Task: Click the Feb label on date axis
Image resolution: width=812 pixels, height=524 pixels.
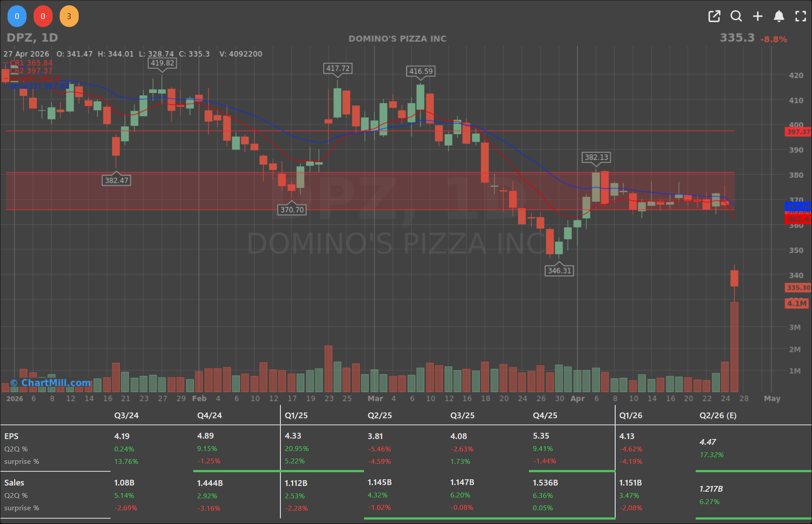Action: click(x=199, y=398)
